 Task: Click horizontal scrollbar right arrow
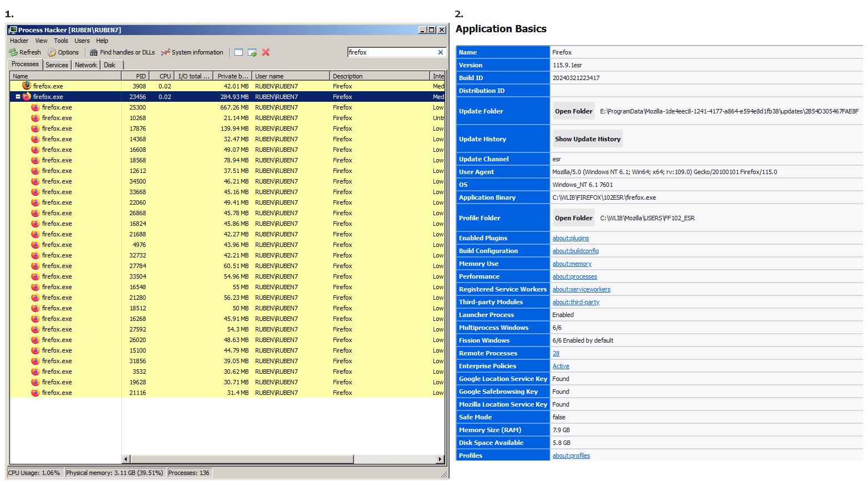click(440, 459)
